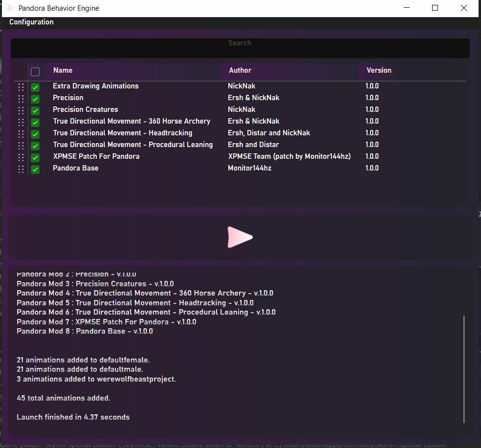Grab drag handle for Headtracking row
Screen dimensions: 481x448
point(21,134)
